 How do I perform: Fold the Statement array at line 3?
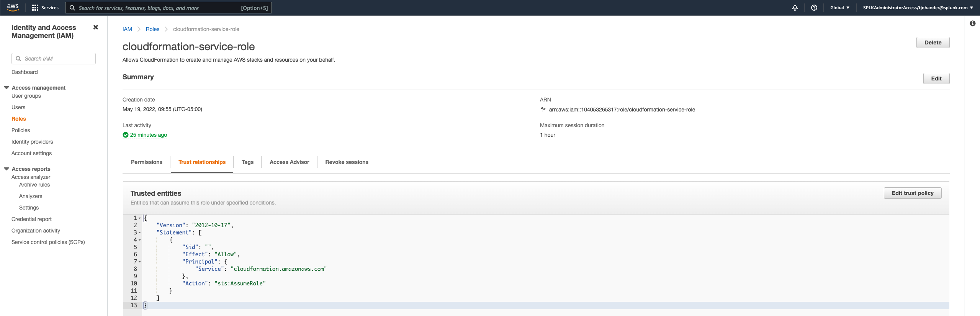pos(140,232)
